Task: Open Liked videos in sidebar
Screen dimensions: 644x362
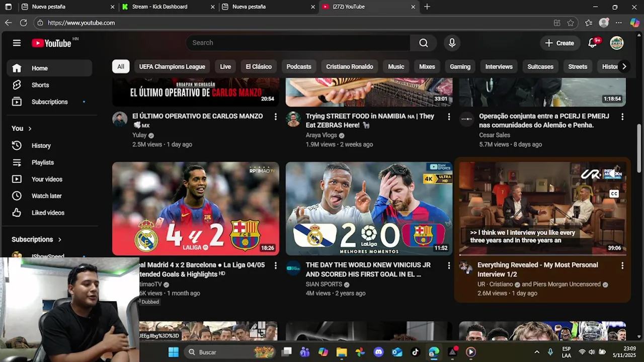Action: pyautogui.click(x=49, y=213)
